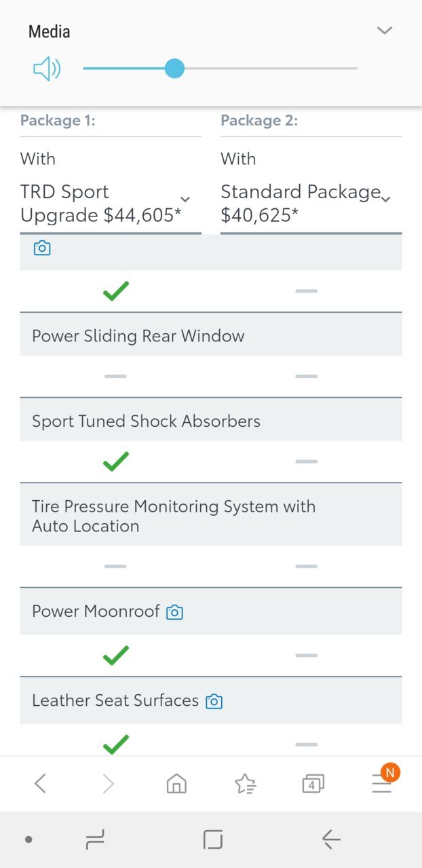Tap the Sport Tuned Shock Absorbers row
Viewport: 422px width, 868px height.
(211, 421)
